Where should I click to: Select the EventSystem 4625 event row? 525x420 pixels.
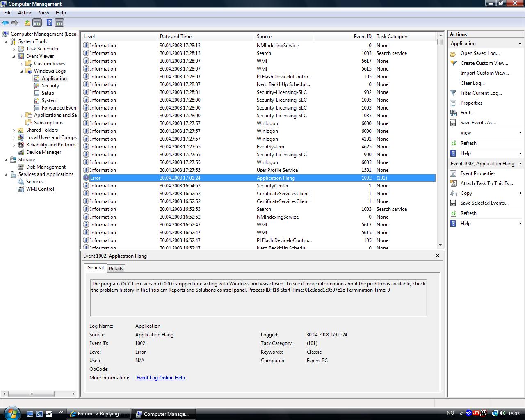[x=259, y=147]
